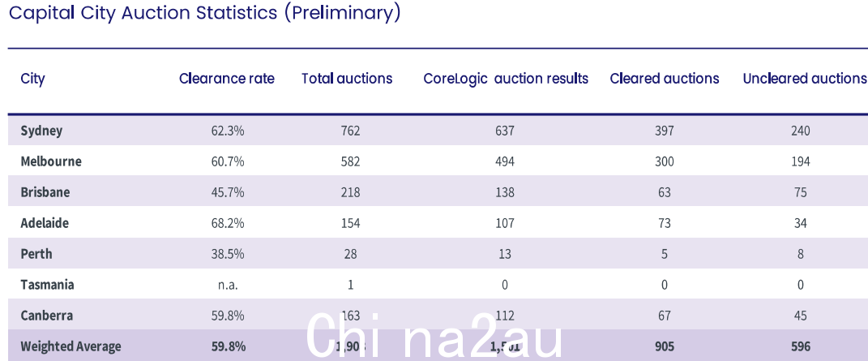This screenshot has height=361, width=868.
Task: Select the Melbourne row label
Action: coord(51,161)
